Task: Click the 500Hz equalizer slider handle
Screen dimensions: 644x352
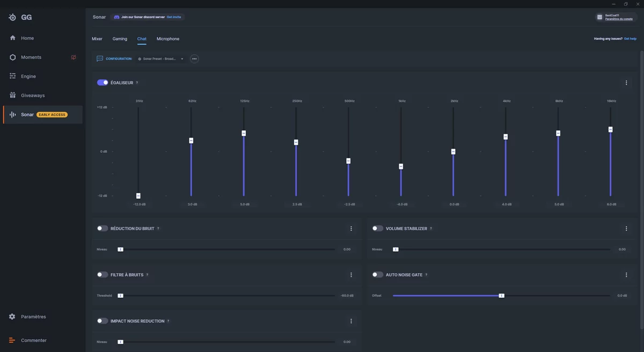Action: point(348,161)
